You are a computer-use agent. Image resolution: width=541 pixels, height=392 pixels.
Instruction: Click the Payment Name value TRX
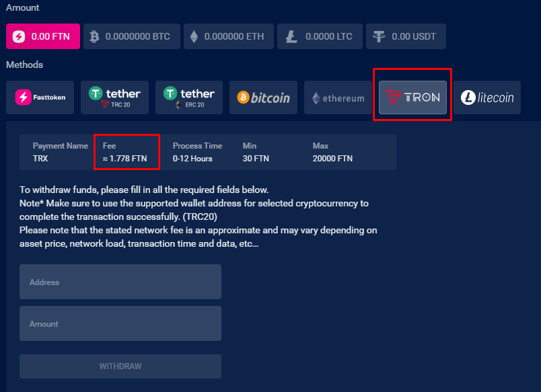40,159
